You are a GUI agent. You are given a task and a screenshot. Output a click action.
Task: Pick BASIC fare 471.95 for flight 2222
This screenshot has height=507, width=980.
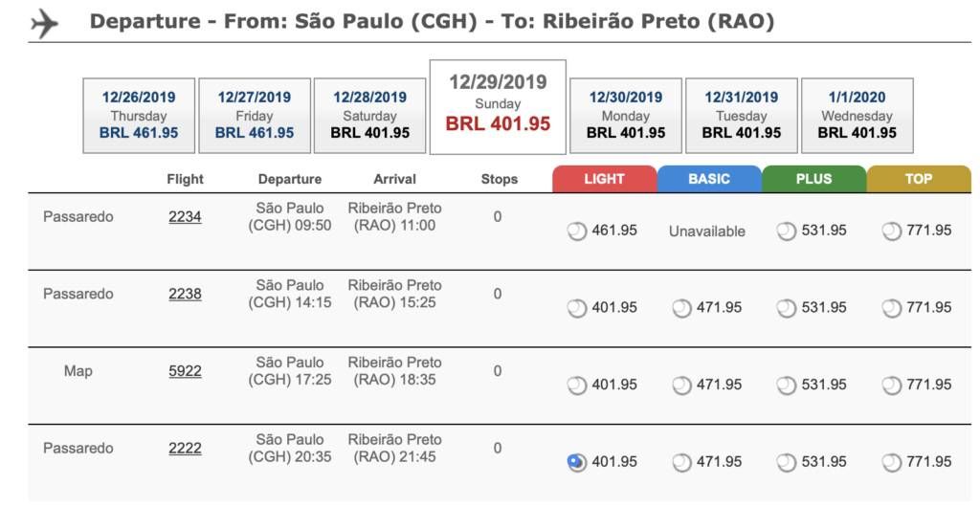(x=681, y=463)
